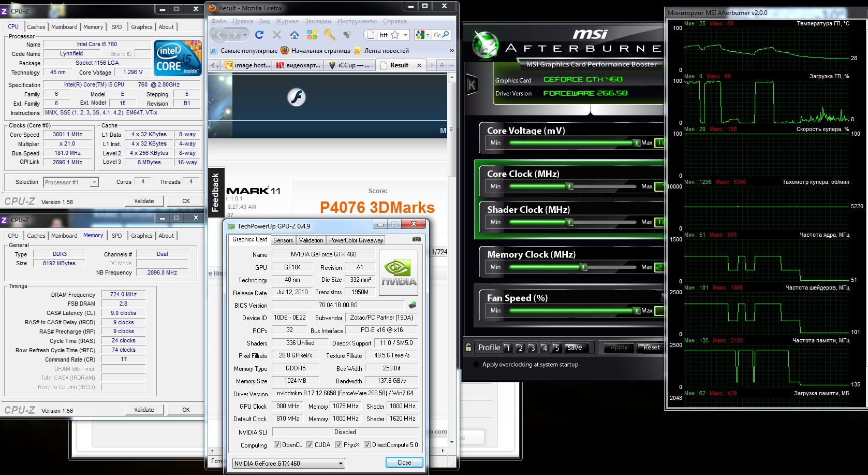Toggle the Afterburner profile lock icon
Screen dimensions: 868x475
click(x=468, y=347)
